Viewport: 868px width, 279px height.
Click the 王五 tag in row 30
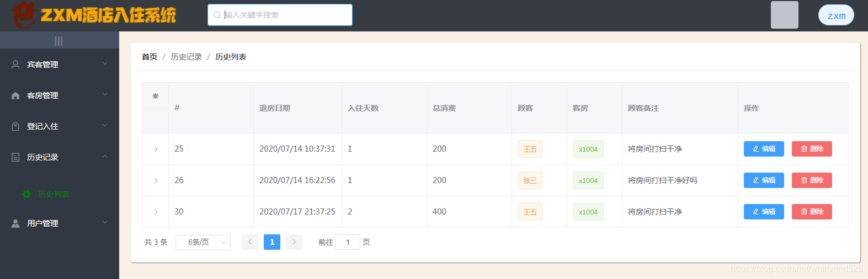[530, 212]
